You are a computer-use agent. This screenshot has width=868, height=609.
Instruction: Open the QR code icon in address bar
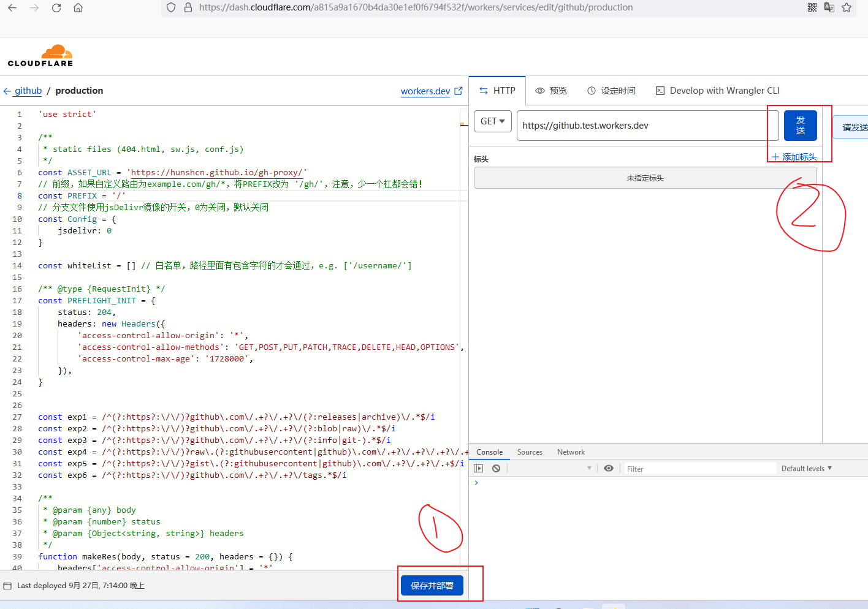(x=812, y=7)
